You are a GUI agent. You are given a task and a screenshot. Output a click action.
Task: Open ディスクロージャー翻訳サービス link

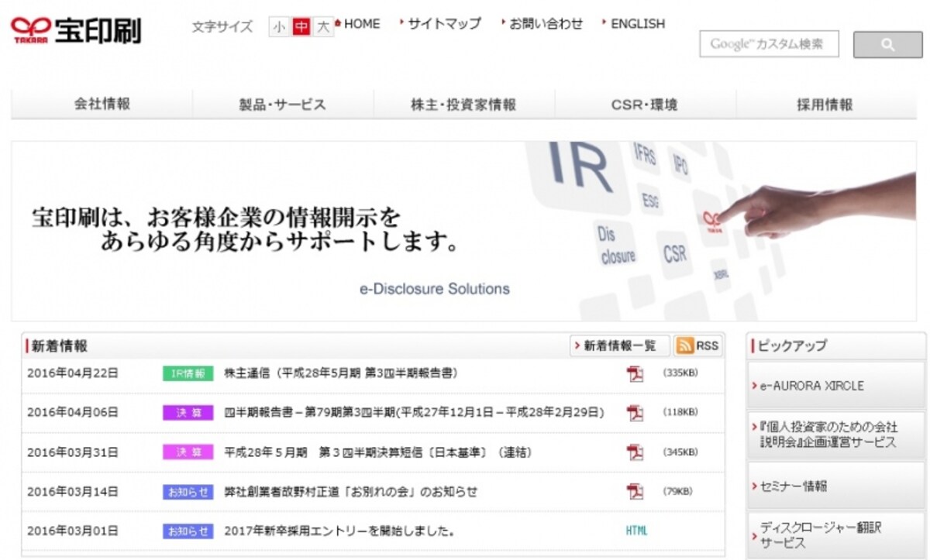[x=837, y=535]
